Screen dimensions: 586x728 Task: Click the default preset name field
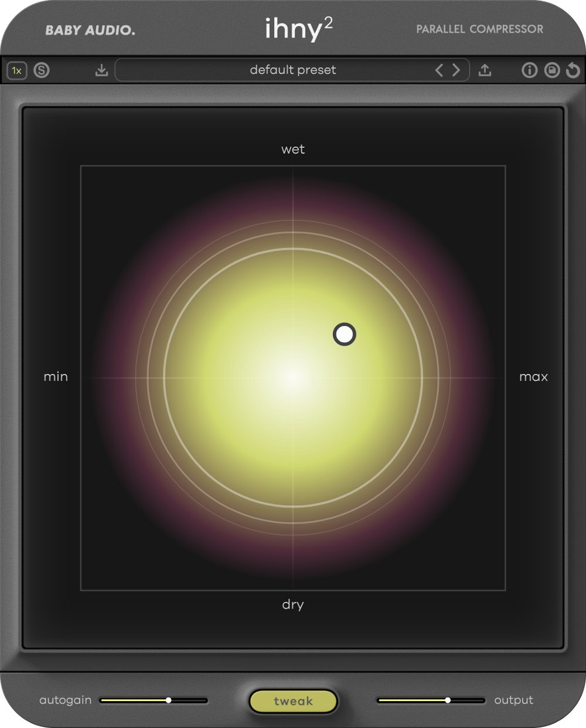(293, 70)
